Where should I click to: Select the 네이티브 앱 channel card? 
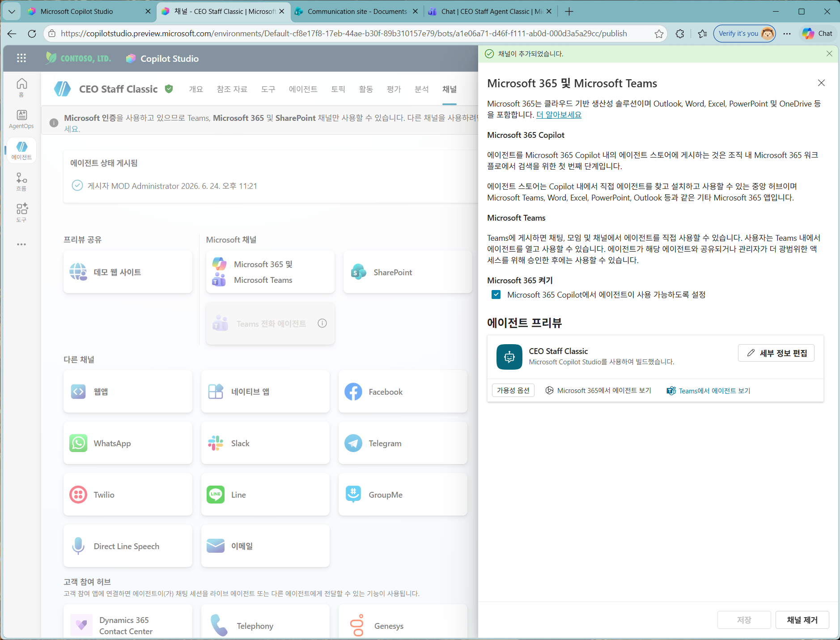pos(265,392)
